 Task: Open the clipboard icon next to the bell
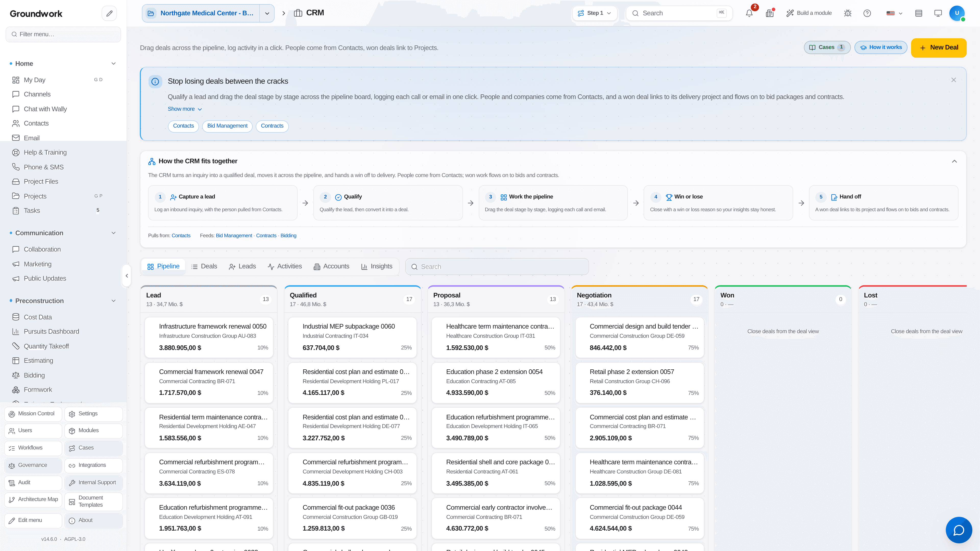770,13
